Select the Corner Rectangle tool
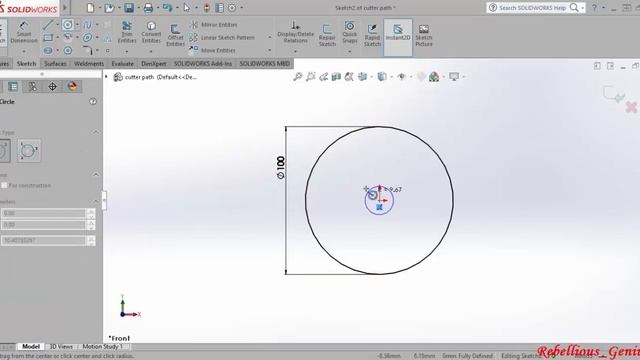Viewport: 640px width, 360px height. point(48,38)
